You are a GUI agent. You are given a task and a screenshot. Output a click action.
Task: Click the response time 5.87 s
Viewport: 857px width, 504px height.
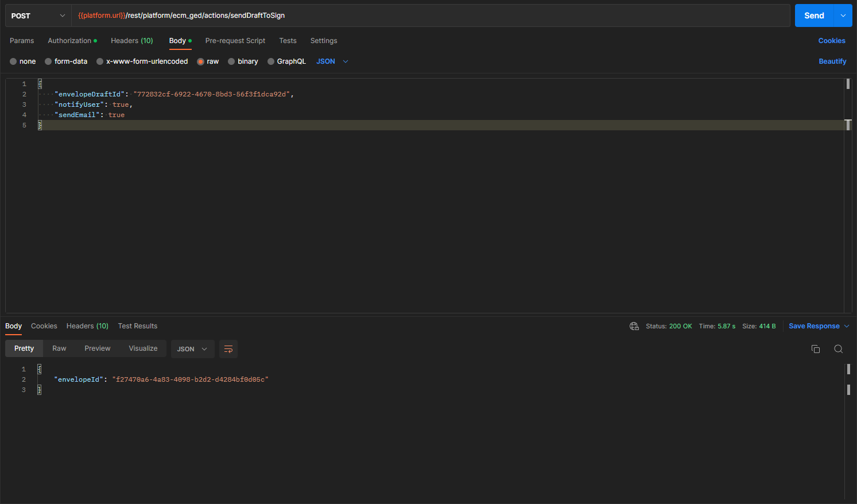[x=727, y=326]
